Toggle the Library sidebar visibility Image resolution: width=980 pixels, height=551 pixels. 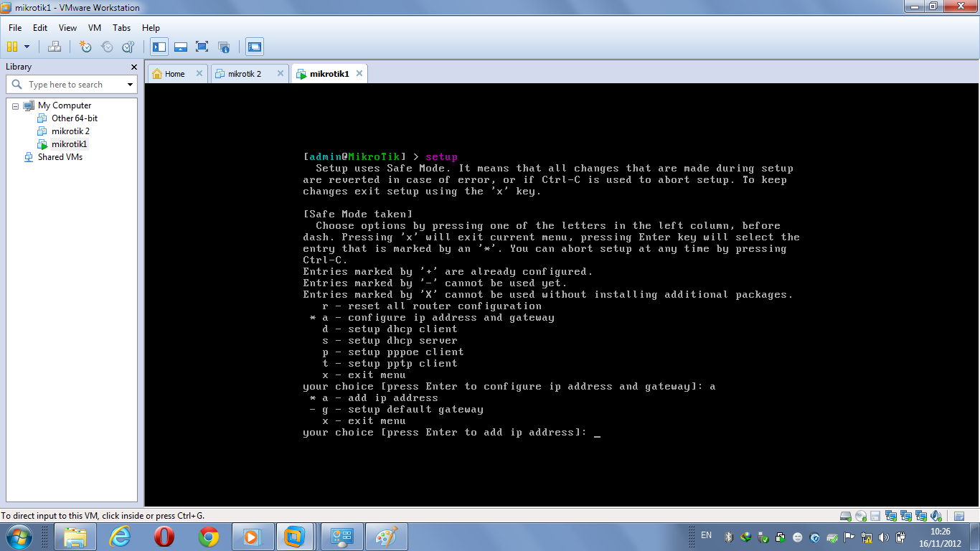158,46
